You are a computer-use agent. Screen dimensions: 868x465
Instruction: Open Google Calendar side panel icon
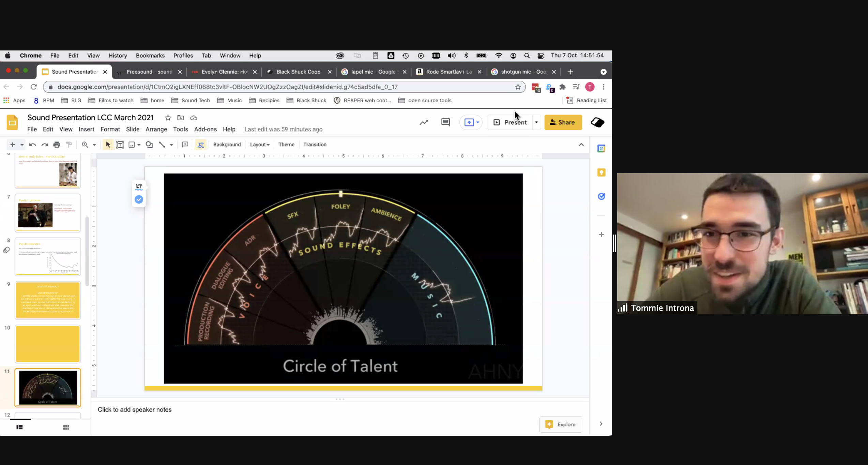601,149
